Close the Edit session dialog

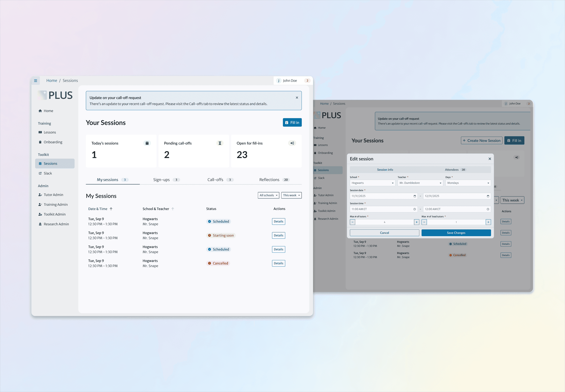489,159
